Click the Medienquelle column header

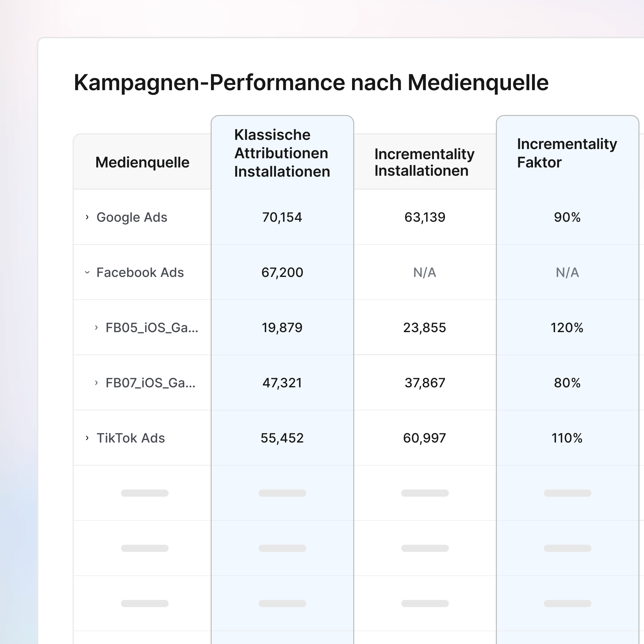pos(142,162)
